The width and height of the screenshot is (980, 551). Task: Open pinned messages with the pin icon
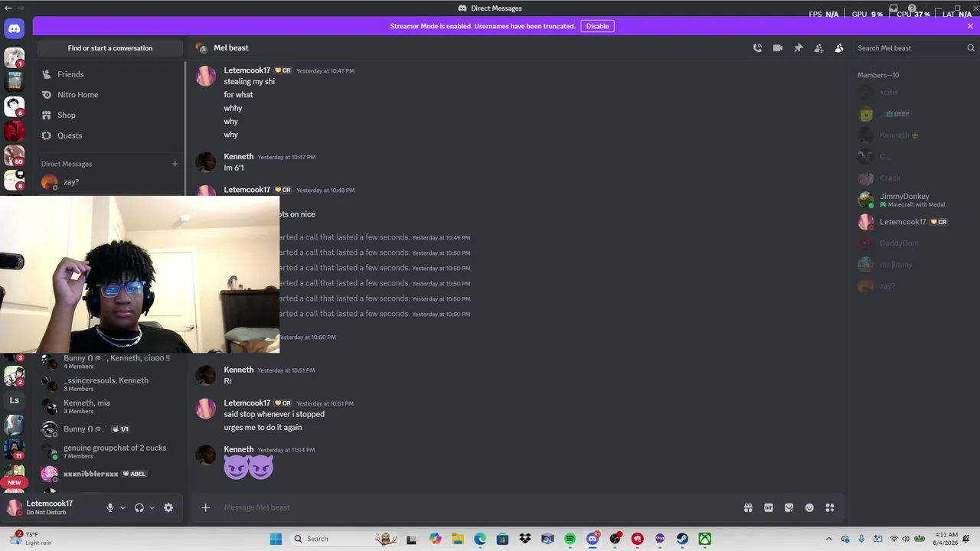coord(799,47)
